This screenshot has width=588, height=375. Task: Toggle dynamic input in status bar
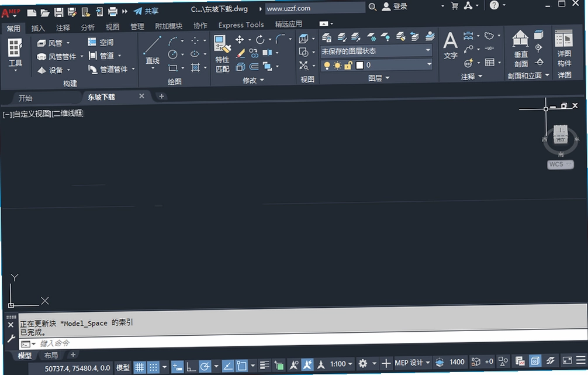pos(177,366)
